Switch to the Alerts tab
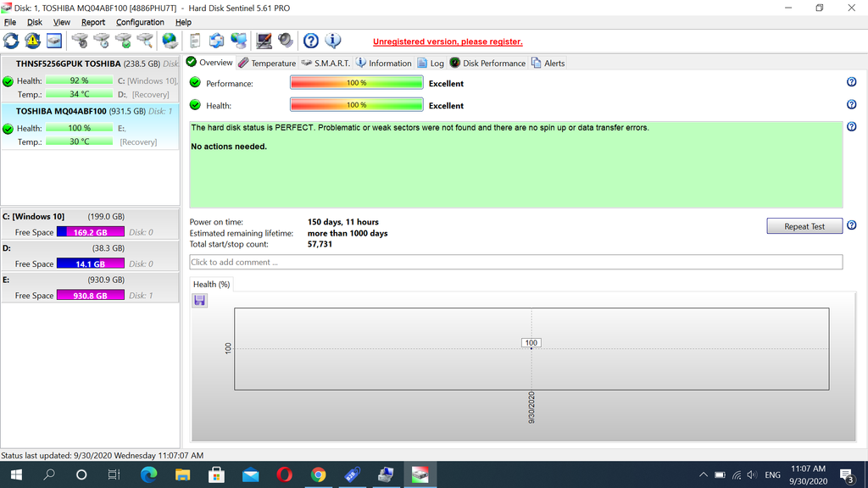 548,63
